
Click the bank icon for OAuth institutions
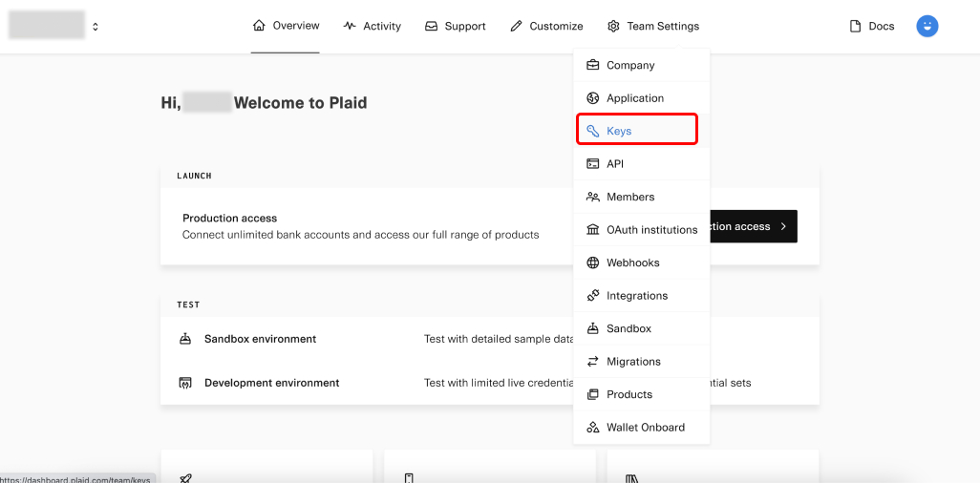click(592, 230)
